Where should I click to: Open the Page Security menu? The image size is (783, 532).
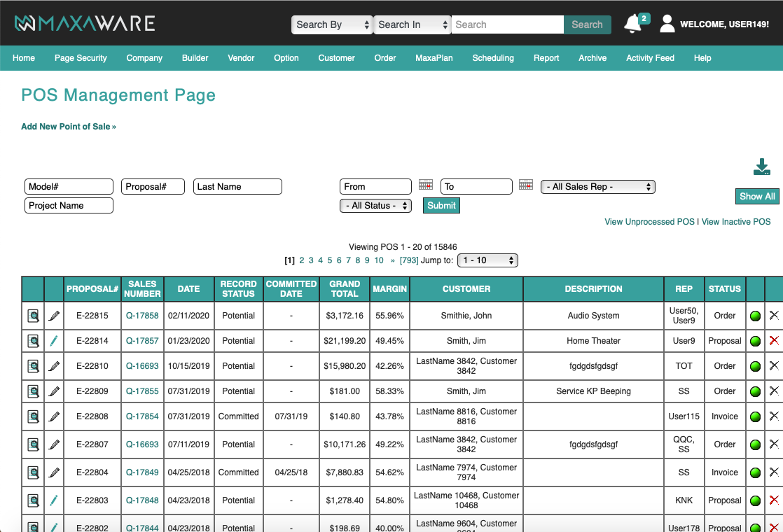click(x=81, y=58)
